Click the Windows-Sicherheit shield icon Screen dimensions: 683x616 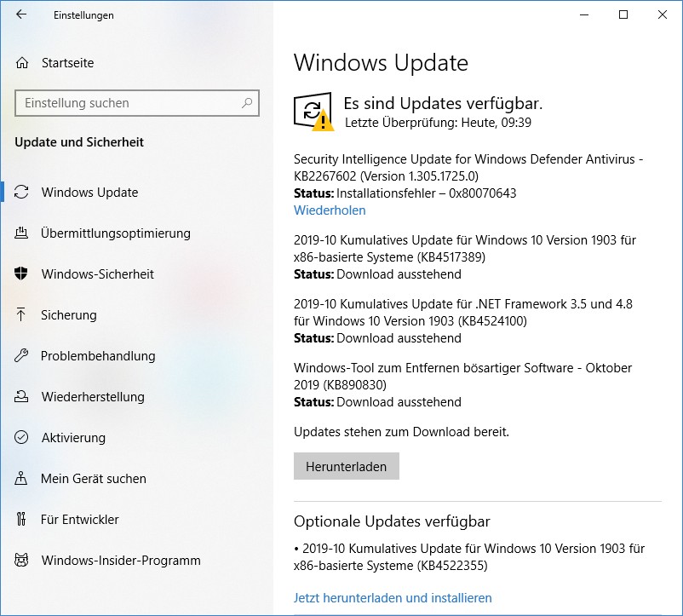tap(21, 273)
